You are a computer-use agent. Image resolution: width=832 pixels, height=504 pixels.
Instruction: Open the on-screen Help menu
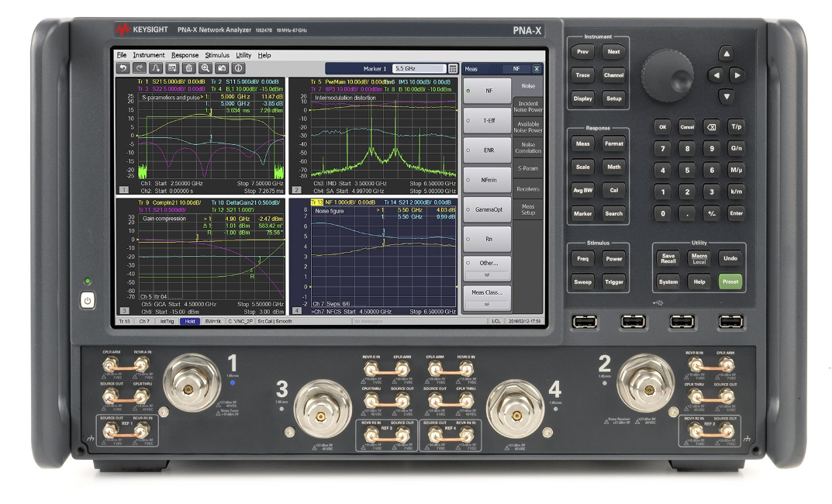(x=264, y=55)
